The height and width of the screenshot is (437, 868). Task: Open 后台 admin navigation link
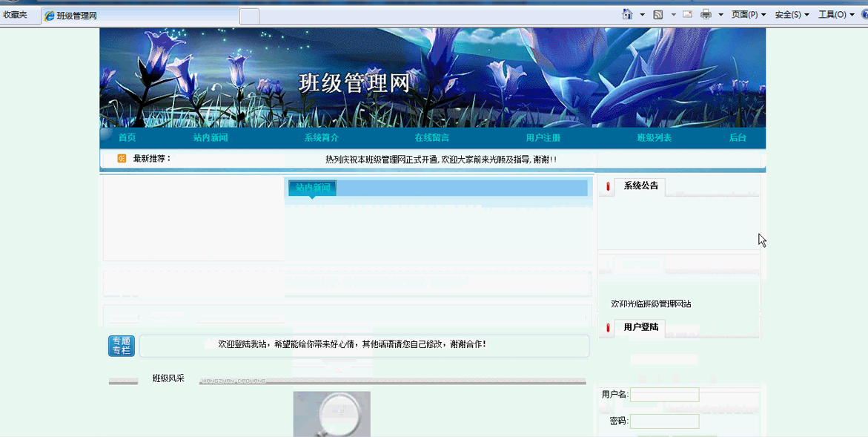[x=738, y=138]
